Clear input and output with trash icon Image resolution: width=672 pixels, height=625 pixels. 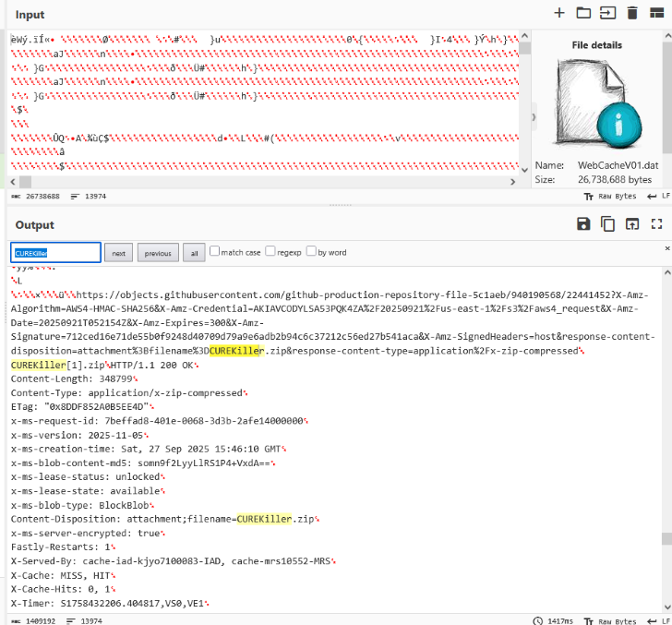(x=632, y=13)
